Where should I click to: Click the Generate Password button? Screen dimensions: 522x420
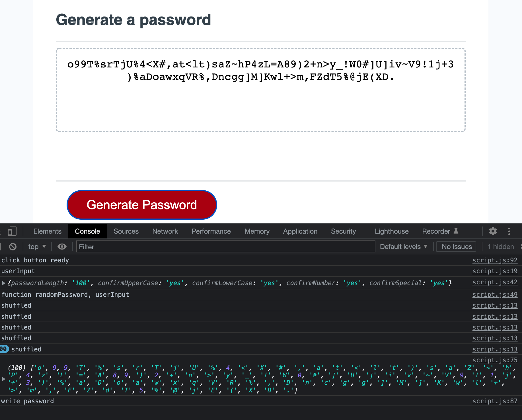(x=141, y=205)
